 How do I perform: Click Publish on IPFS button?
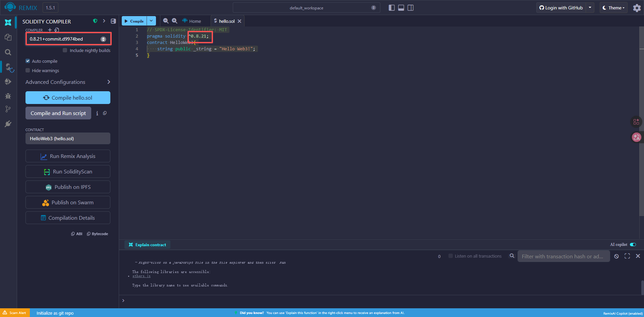click(x=68, y=187)
